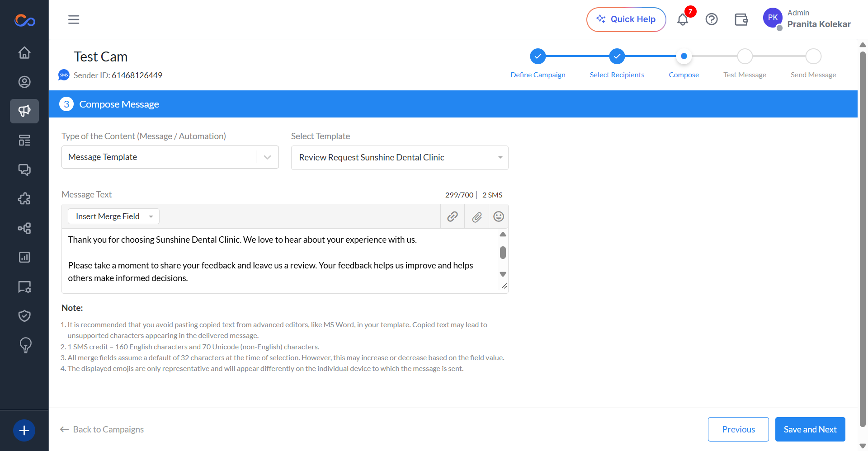Insert a link in message text

point(453,216)
